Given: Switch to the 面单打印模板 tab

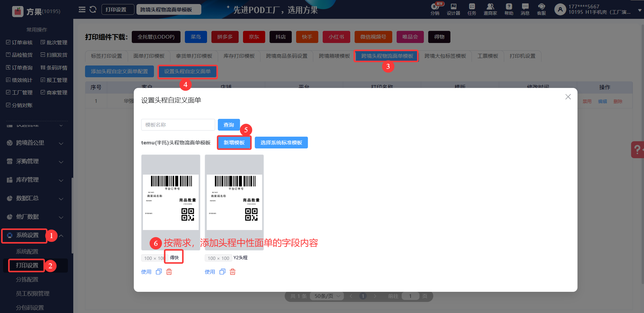Looking at the screenshot, I should tap(149, 56).
